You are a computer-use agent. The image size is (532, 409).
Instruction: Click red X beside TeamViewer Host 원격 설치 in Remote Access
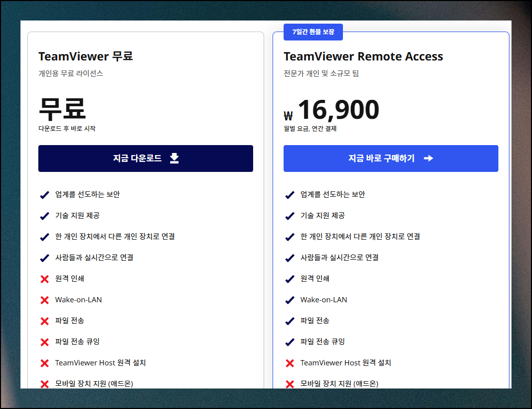290,363
